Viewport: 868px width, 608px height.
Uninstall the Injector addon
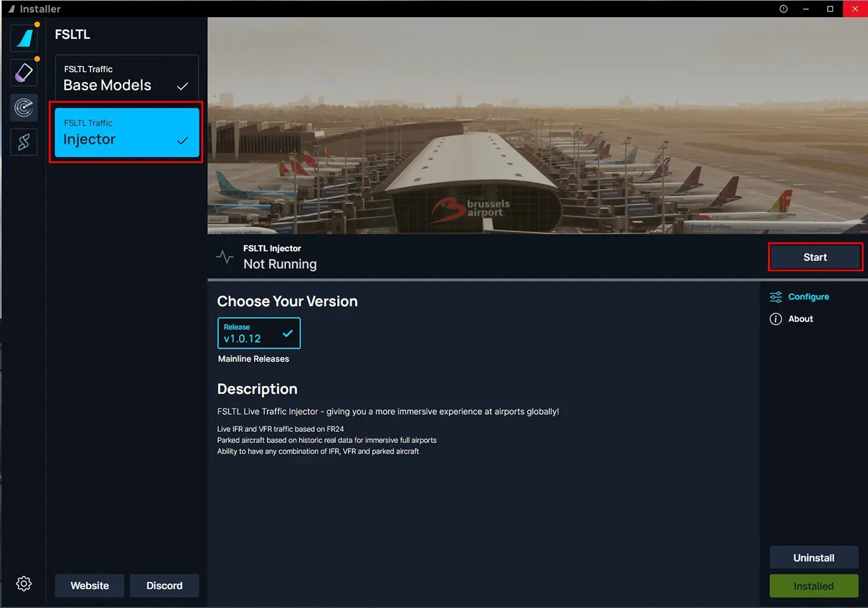pyautogui.click(x=814, y=557)
